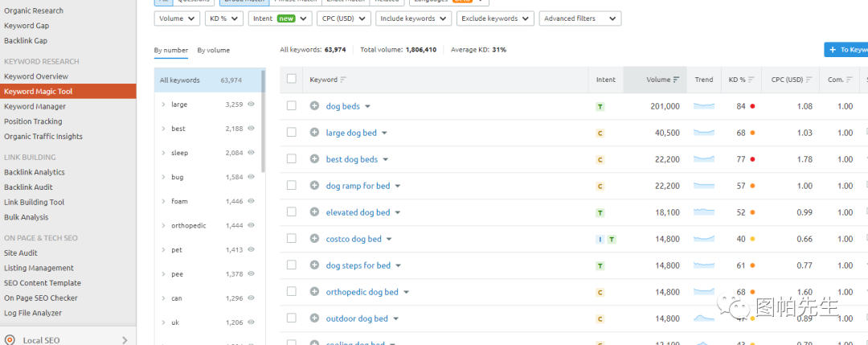Switch to the 'By volume' tab
Image resolution: width=868 pixels, height=345 pixels.
[213, 51]
